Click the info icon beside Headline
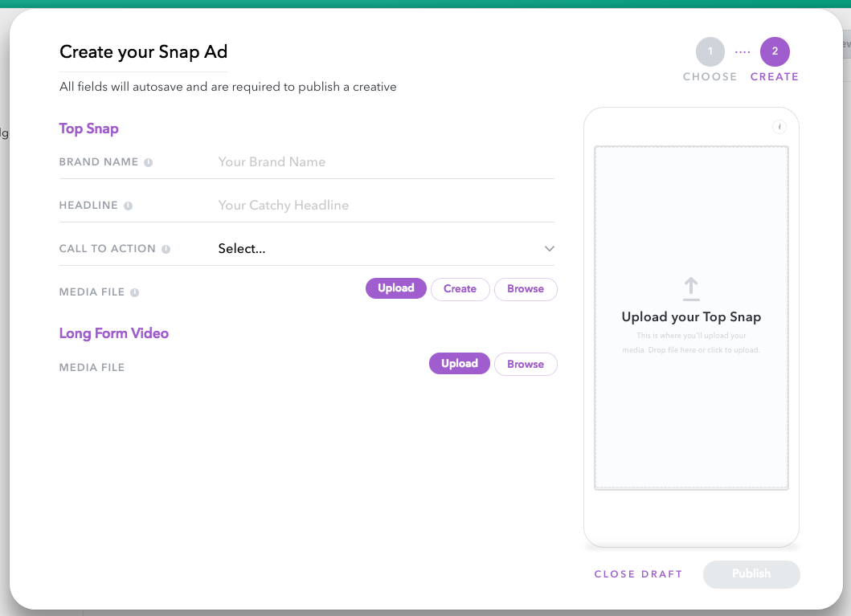 (x=127, y=205)
